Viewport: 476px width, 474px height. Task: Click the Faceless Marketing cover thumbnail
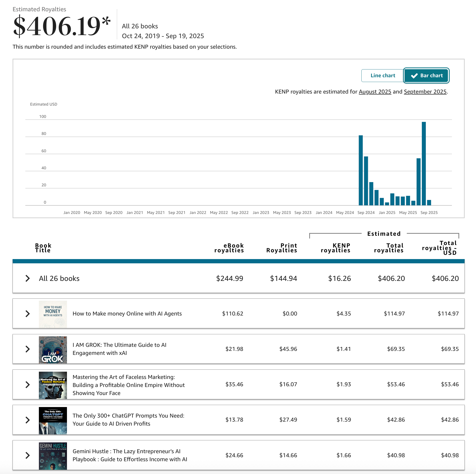[x=53, y=385]
